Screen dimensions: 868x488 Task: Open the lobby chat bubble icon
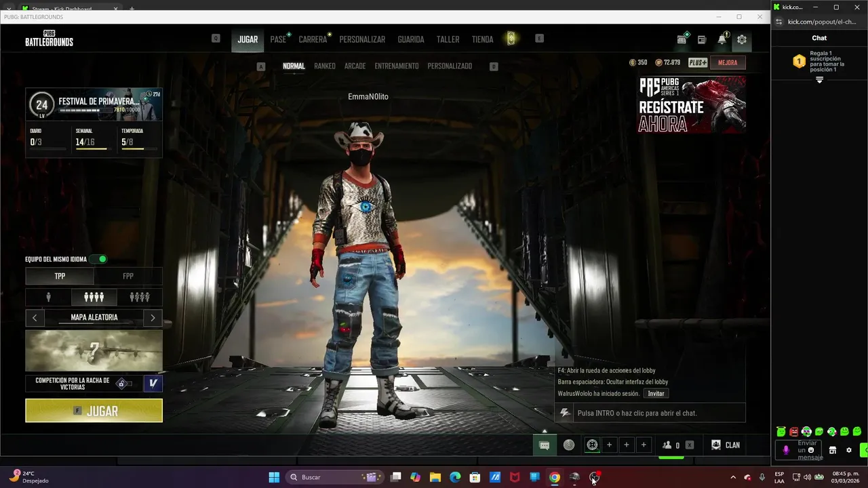coord(544,445)
